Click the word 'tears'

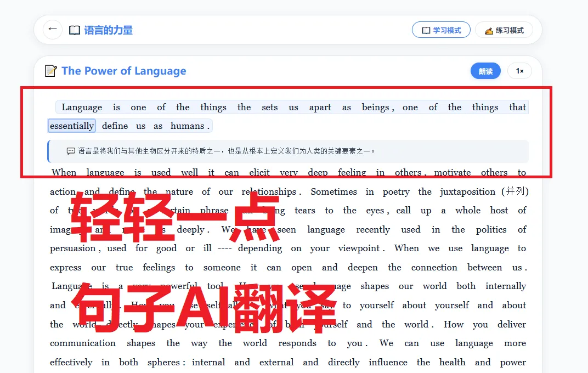coord(304,211)
